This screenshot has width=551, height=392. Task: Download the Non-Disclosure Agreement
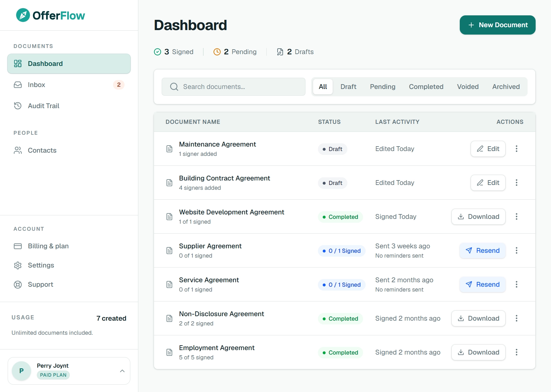[478, 318]
